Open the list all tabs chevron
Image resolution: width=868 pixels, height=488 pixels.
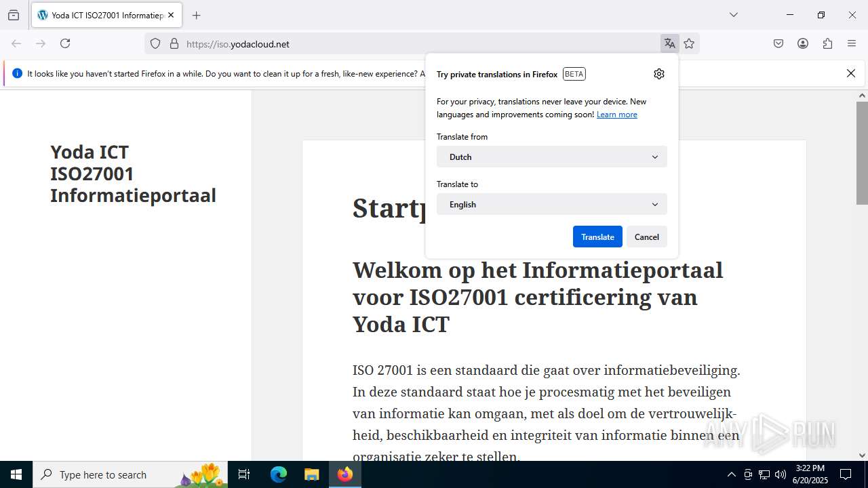[x=733, y=15]
